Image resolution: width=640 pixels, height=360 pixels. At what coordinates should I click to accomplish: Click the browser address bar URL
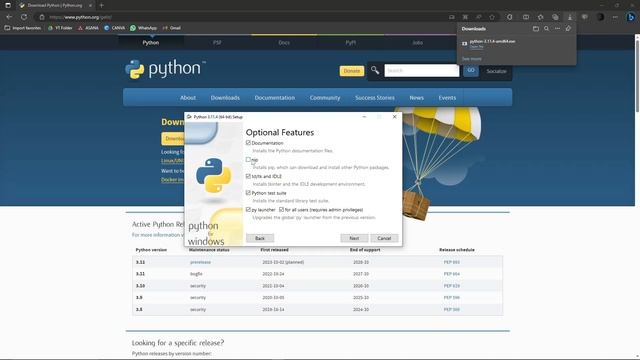coord(80,17)
